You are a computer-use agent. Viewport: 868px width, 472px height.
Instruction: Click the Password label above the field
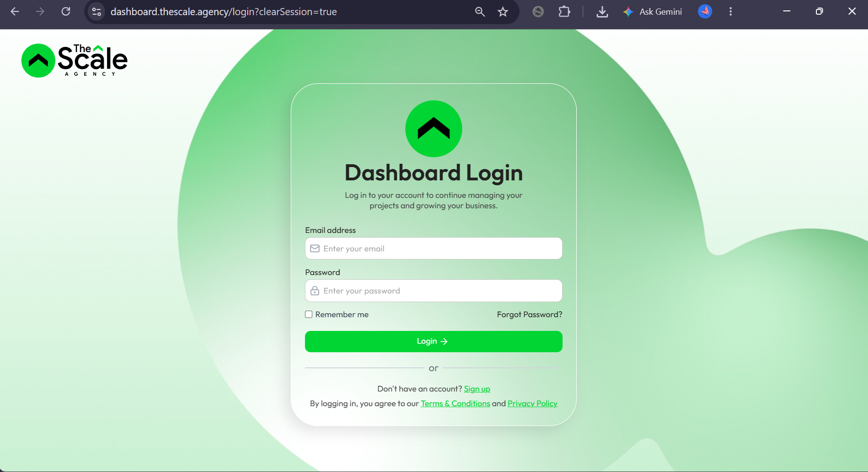(x=322, y=272)
